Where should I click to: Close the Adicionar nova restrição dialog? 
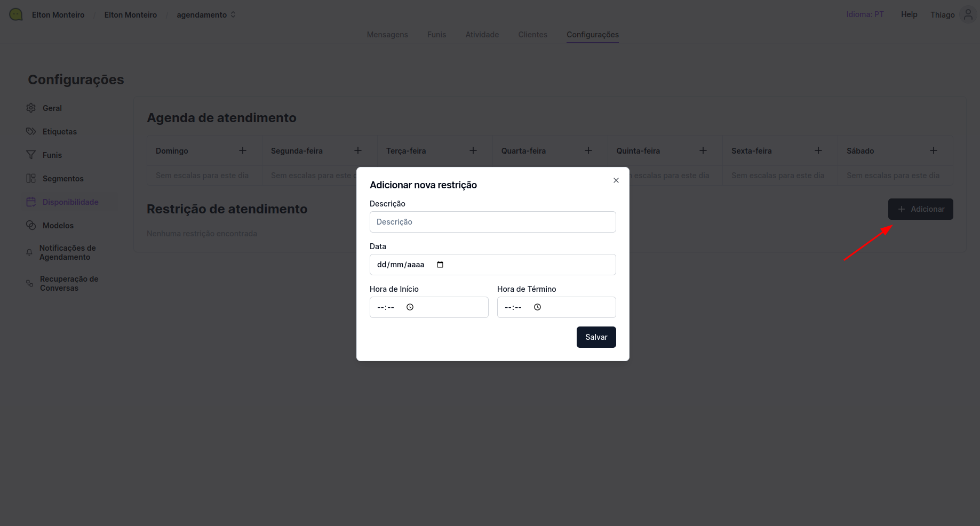616,180
